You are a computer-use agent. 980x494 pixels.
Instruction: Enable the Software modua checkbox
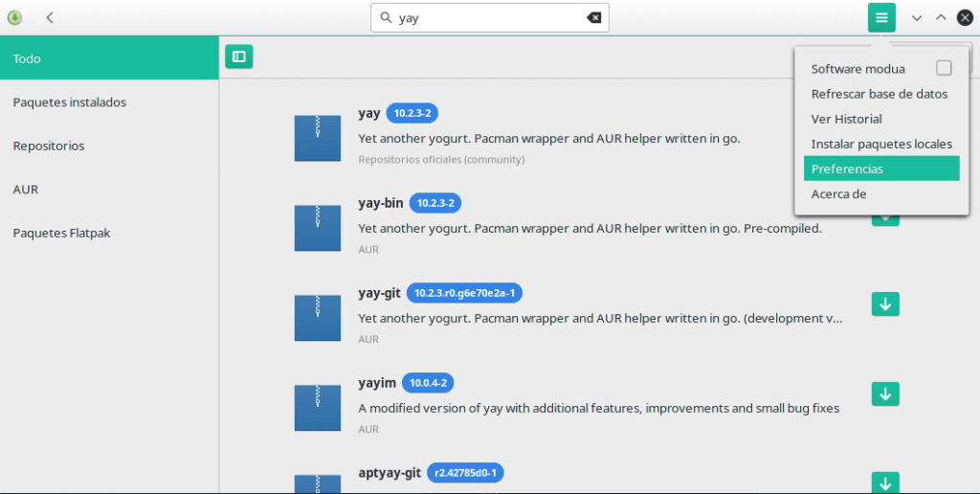tap(944, 68)
